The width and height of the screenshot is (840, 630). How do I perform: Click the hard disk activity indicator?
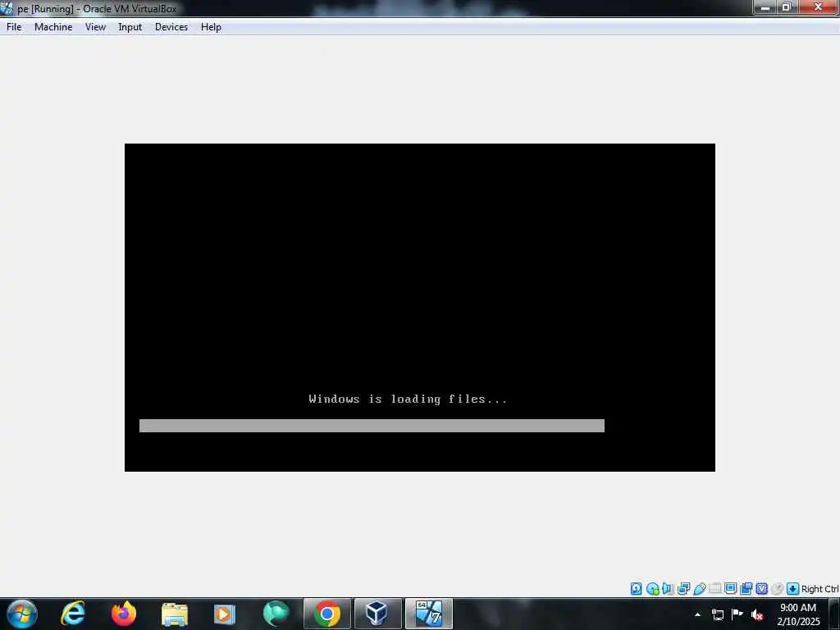tap(636, 589)
